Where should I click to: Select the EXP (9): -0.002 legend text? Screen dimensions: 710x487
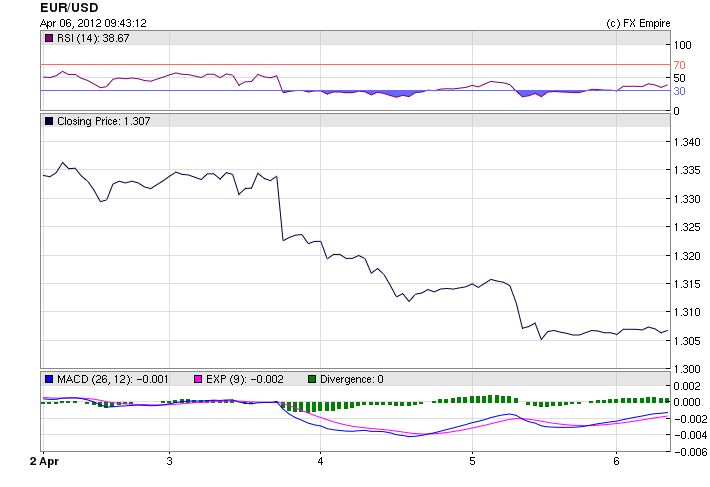click(x=246, y=379)
